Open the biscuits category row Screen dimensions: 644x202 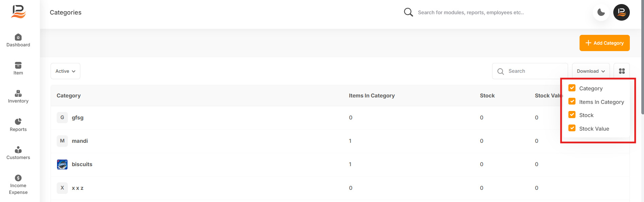click(340, 164)
